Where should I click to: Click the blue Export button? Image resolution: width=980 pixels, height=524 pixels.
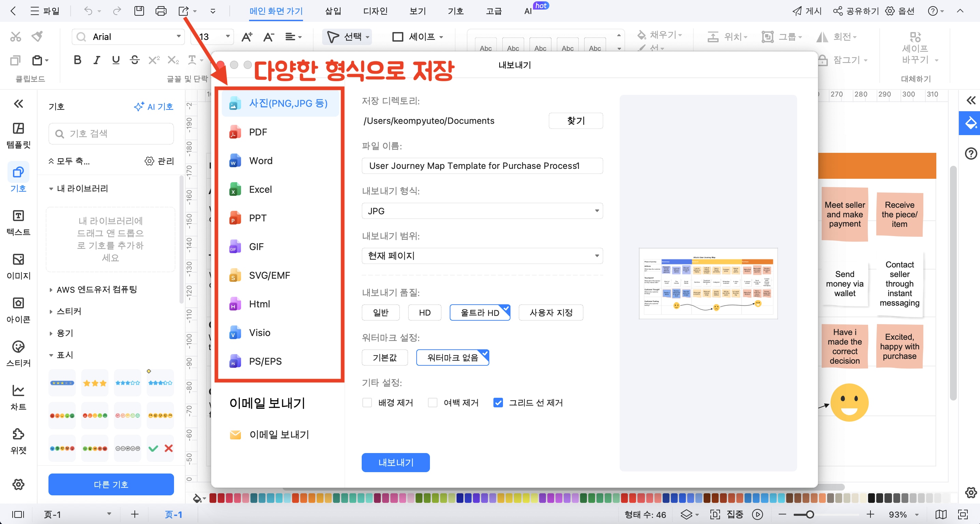click(395, 462)
